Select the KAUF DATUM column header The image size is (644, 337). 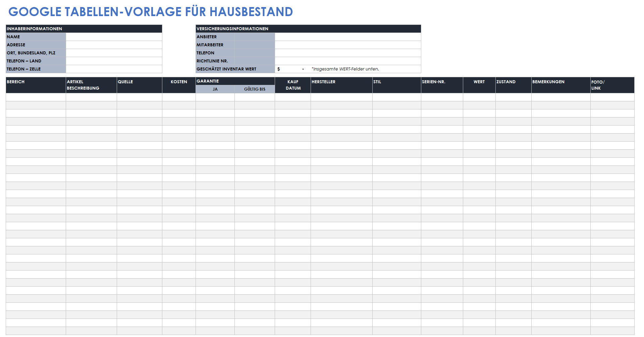tap(293, 85)
